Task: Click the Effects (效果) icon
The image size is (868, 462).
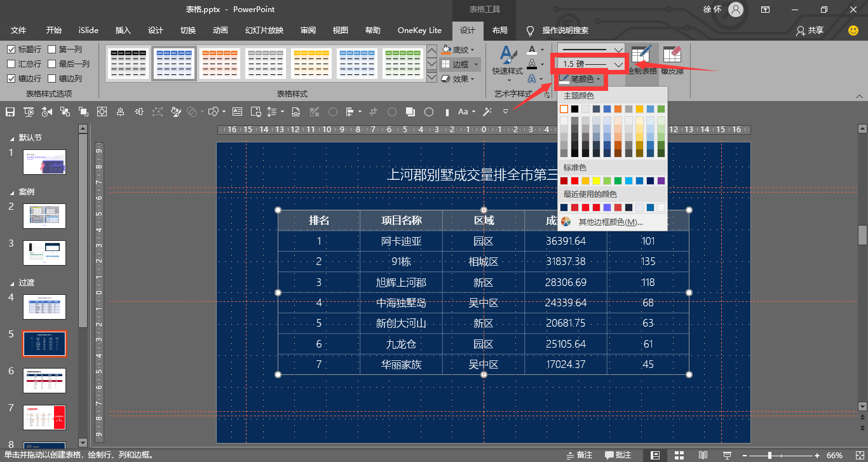Action: 446,79
